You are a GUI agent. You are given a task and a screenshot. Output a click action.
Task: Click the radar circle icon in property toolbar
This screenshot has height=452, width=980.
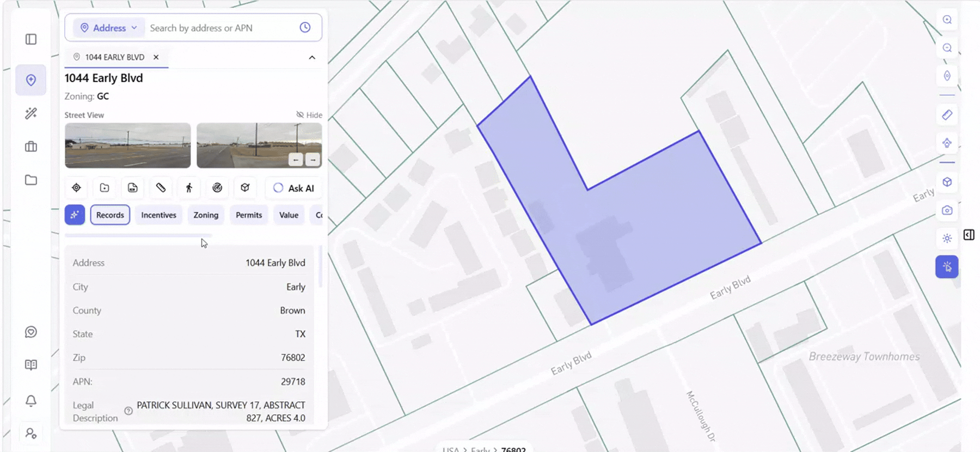(217, 188)
